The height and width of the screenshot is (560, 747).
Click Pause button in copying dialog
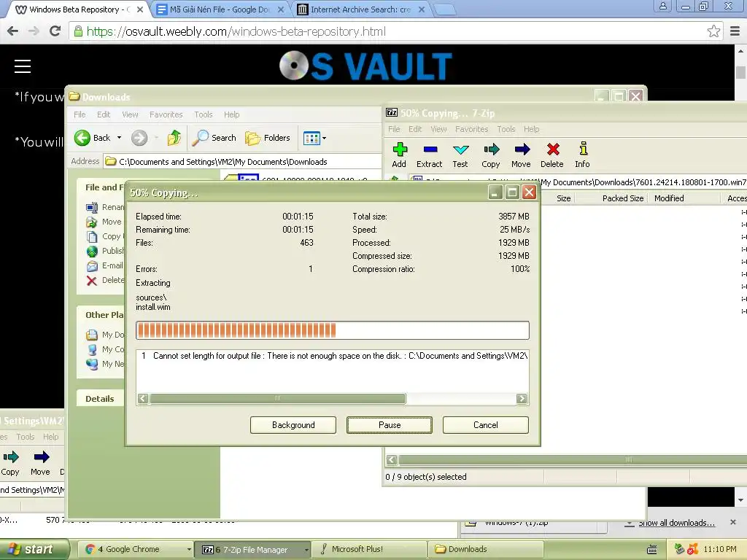tap(390, 425)
